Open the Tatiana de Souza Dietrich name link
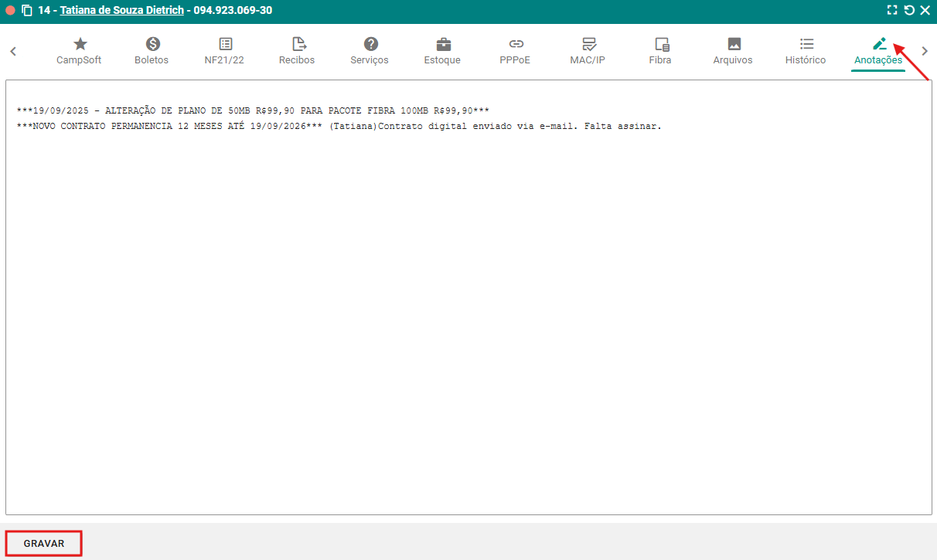 click(122, 11)
